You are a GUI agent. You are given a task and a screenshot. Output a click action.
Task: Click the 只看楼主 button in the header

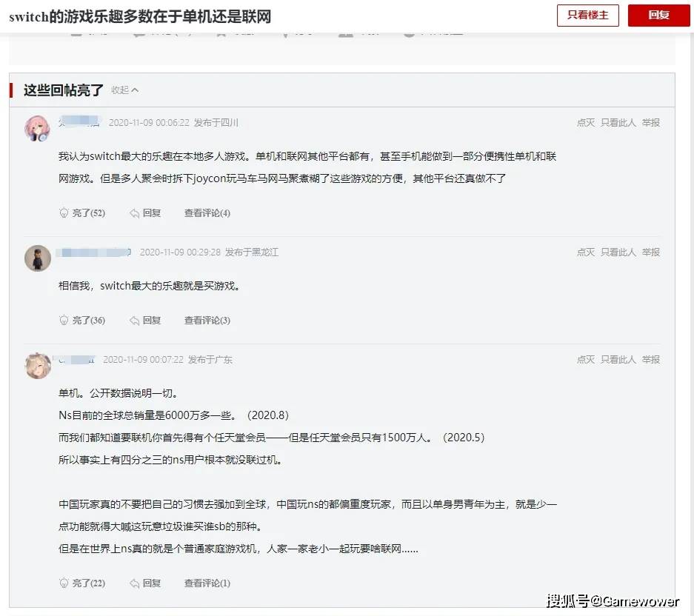tap(587, 16)
